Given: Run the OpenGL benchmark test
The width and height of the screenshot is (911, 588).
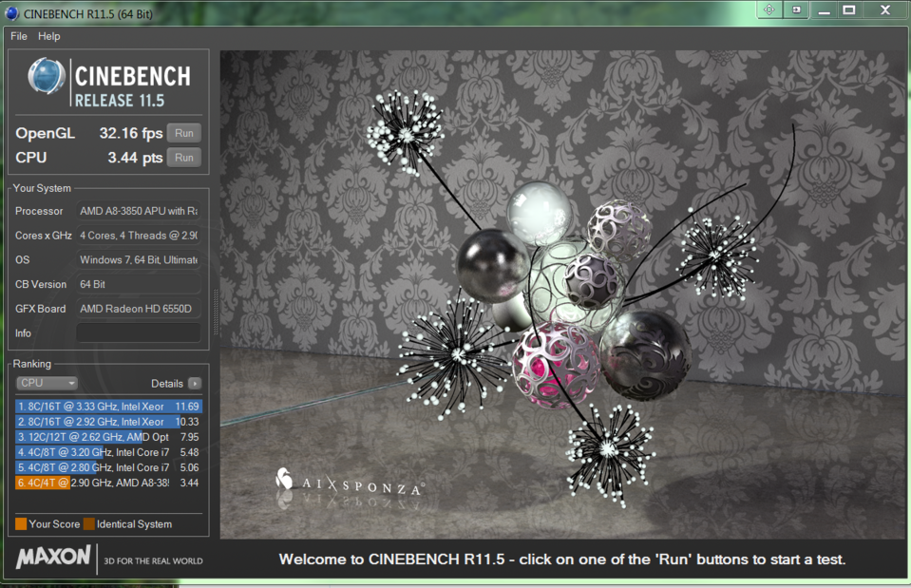Looking at the screenshot, I should point(183,133).
